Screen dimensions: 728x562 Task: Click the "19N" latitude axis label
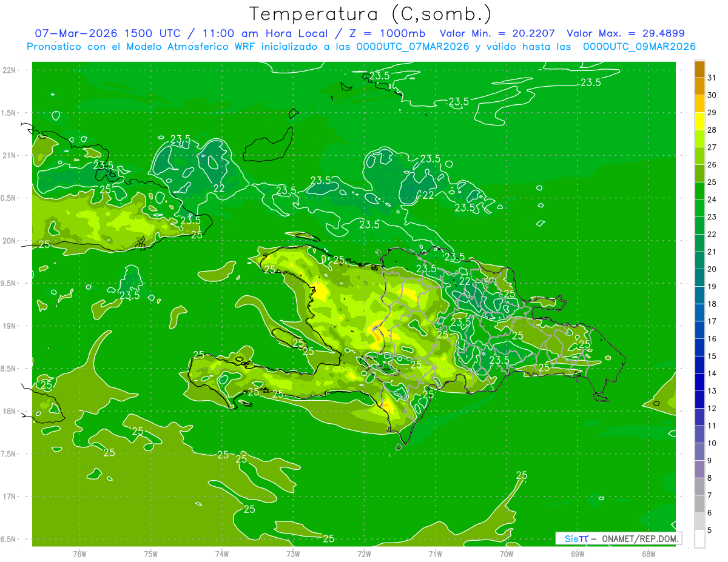point(10,326)
